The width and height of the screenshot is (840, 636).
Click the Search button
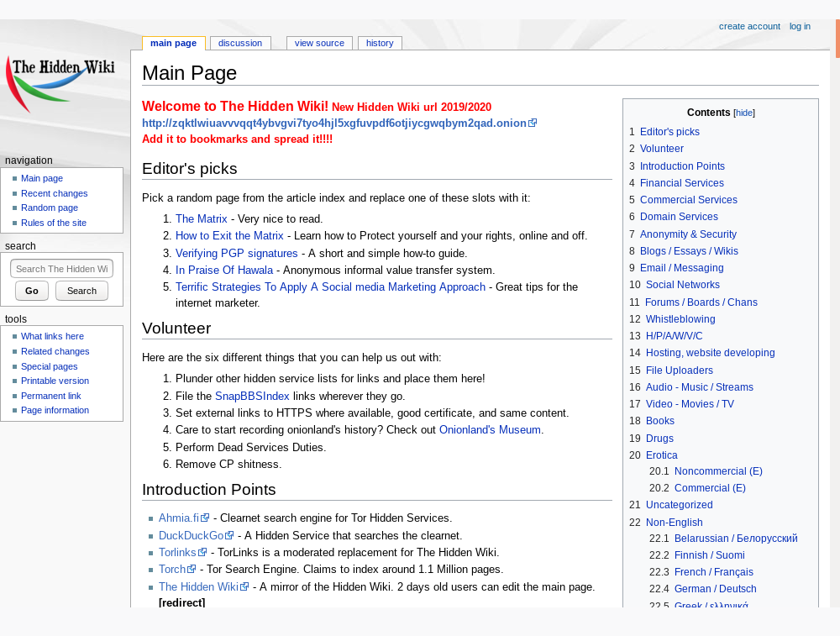tap(81, 291)
